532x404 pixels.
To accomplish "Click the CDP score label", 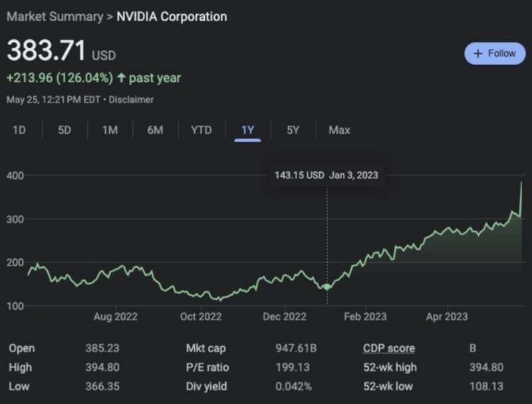I will (389, 348).
